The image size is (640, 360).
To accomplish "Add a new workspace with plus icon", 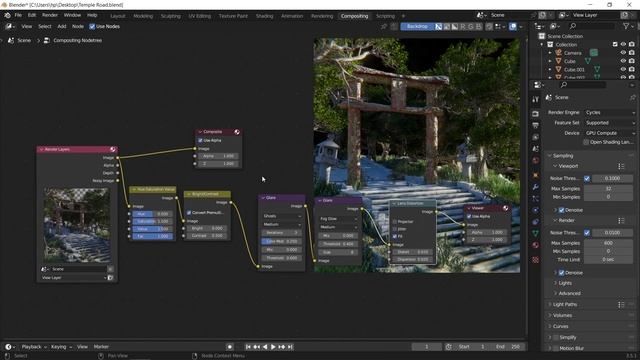I will tap(403, 16).
